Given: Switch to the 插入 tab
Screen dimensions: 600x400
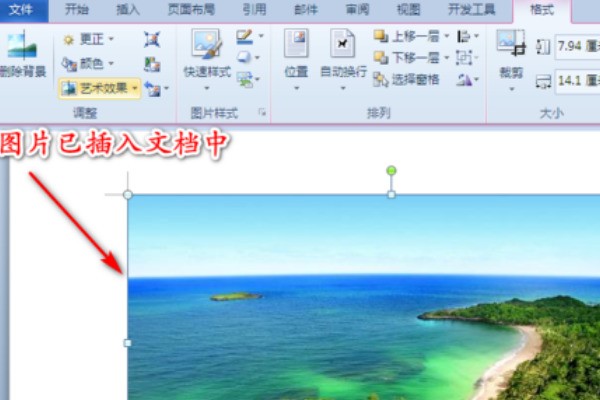Looking at the screenshot, I should tap(128, 10).
